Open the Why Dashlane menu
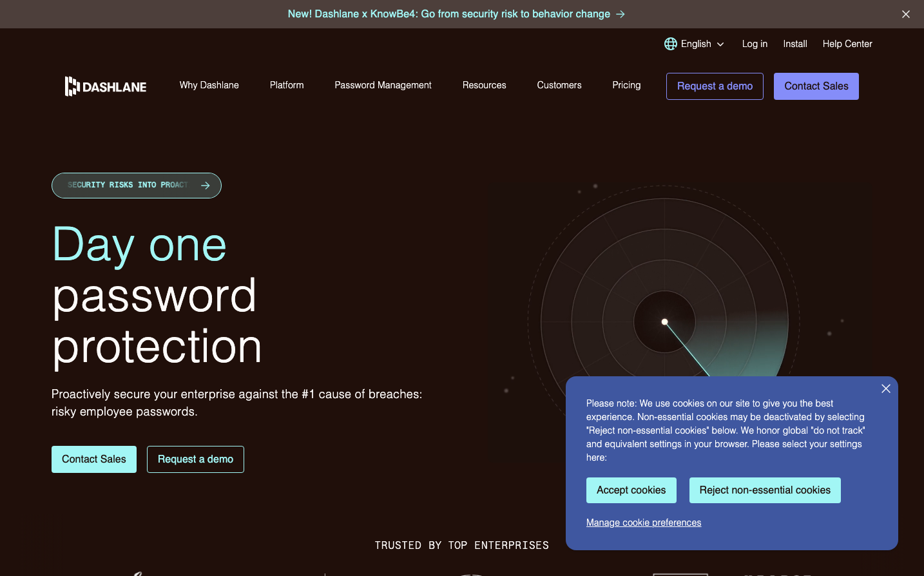This screenshot has width=924, height=576. click(209, 85)
